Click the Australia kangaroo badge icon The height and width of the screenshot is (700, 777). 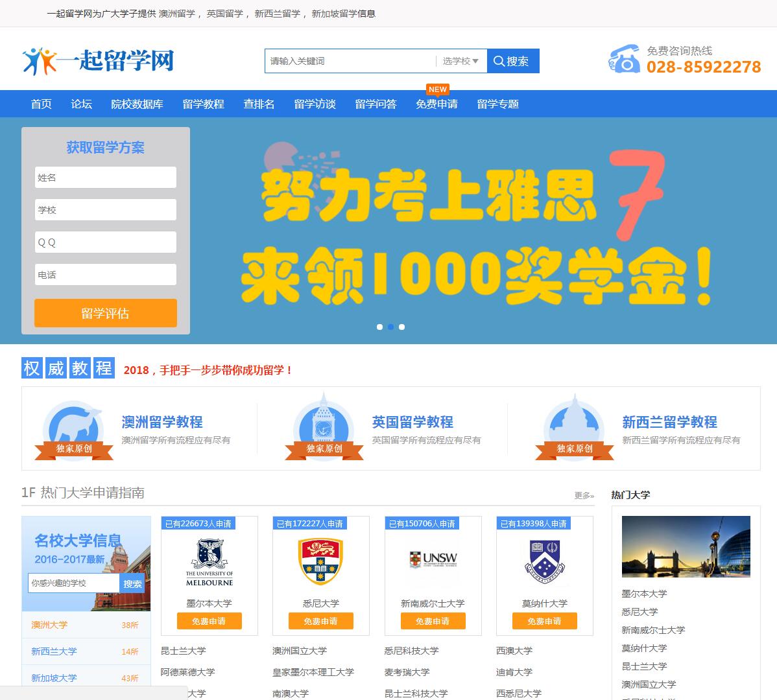point(74,430)
